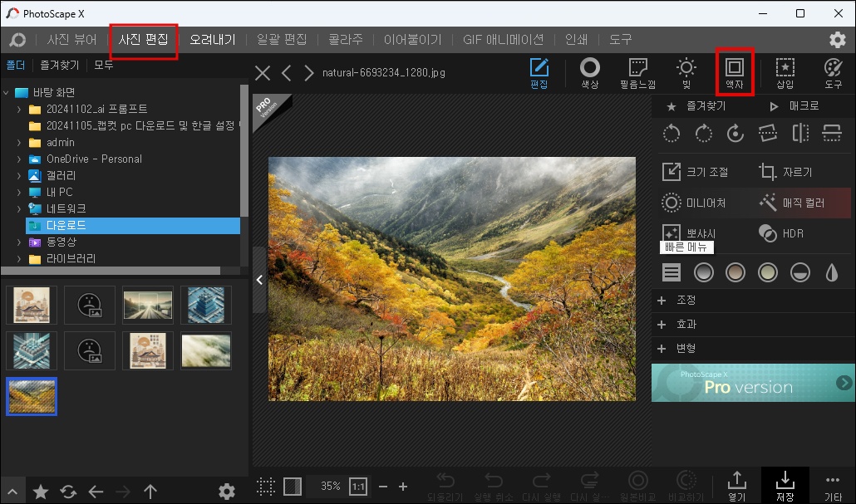Viewport: 856px width, 504px height.
Task: Collapse the 바탕 화면 tree root
Action: coord(6,93)
